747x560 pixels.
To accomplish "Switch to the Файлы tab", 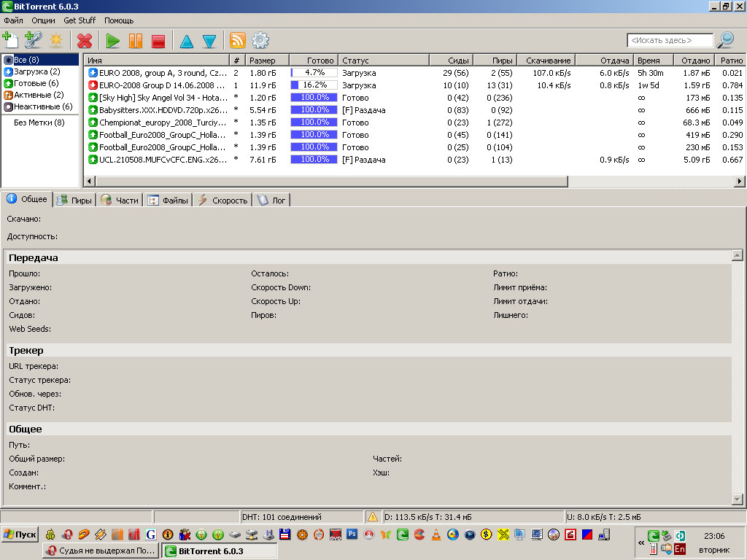I will pos(168,200).
